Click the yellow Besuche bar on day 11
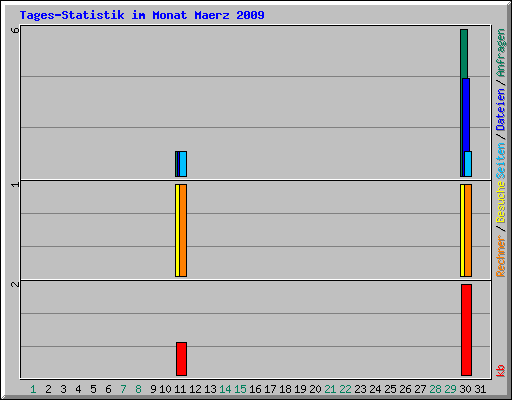Viewport: 512px width, 400px height. (177, 230)
